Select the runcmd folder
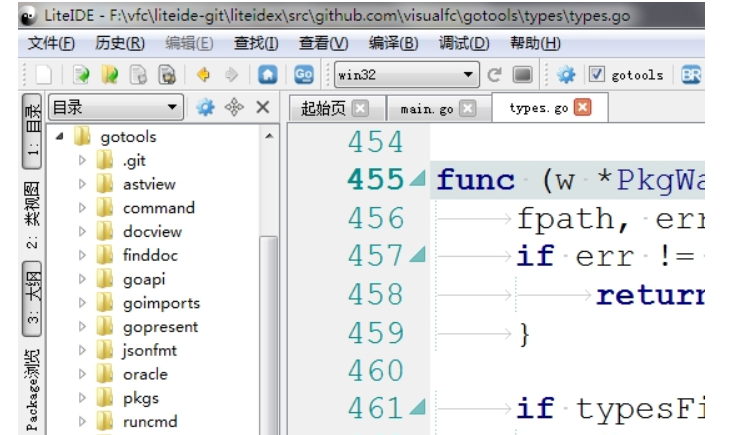 pyautogui.click(x=150, y=421)
